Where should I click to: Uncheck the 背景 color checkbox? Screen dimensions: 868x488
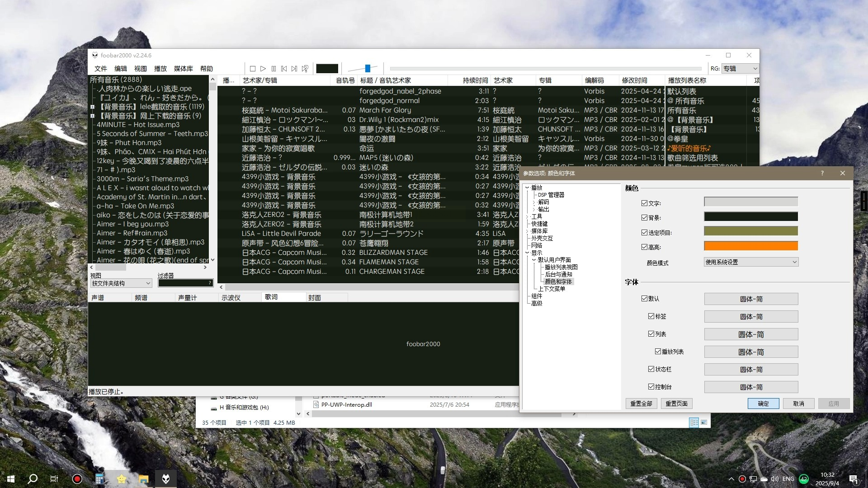click(644, 217)
